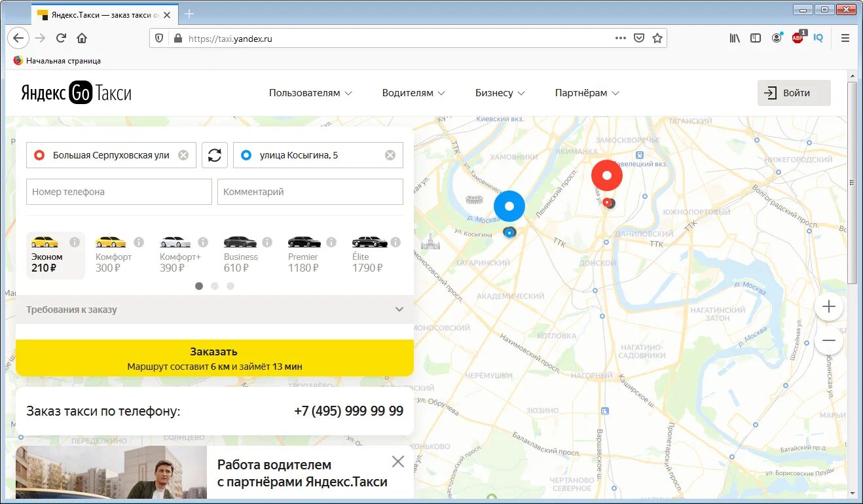Click the red pickup map marker
Image resolution: width=863 pixels, height=504 pixels.
coord(607,175)
